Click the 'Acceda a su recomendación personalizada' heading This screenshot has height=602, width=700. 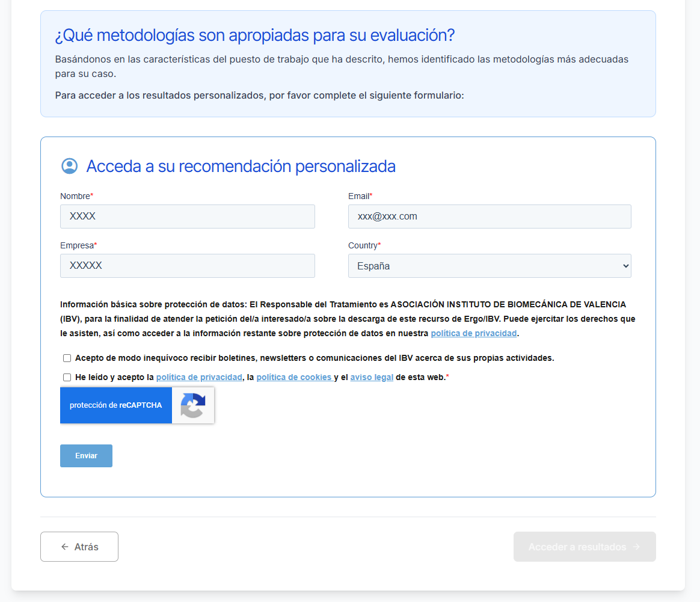pos(241,166)
